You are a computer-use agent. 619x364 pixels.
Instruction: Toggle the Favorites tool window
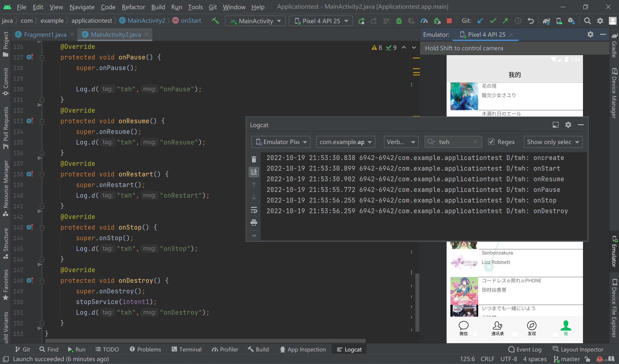click(x=5, y=285)
